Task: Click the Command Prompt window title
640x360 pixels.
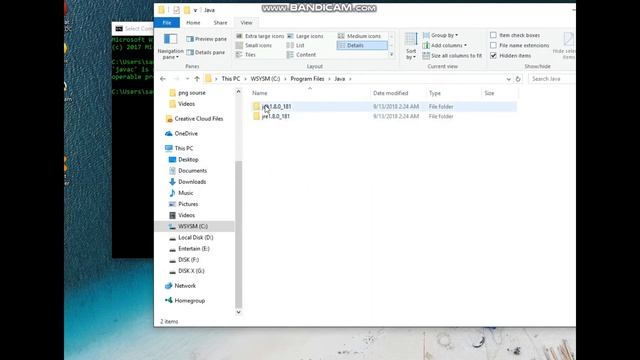Action: coord(139,29)
